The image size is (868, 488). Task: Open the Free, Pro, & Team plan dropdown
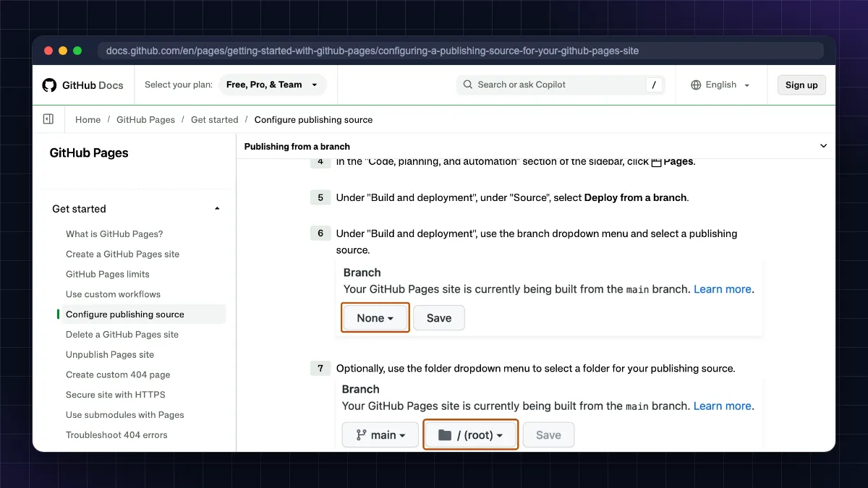[272, 85]
